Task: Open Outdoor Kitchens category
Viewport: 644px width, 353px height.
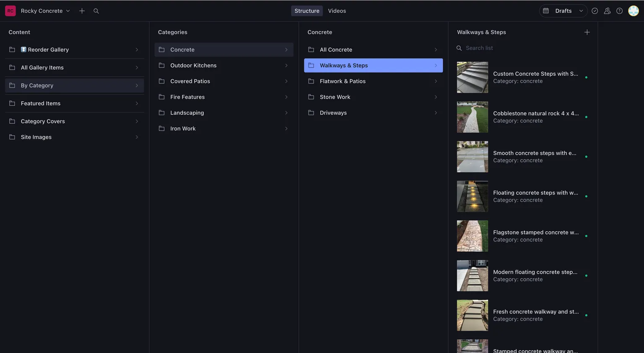Action: pos(224,65)
